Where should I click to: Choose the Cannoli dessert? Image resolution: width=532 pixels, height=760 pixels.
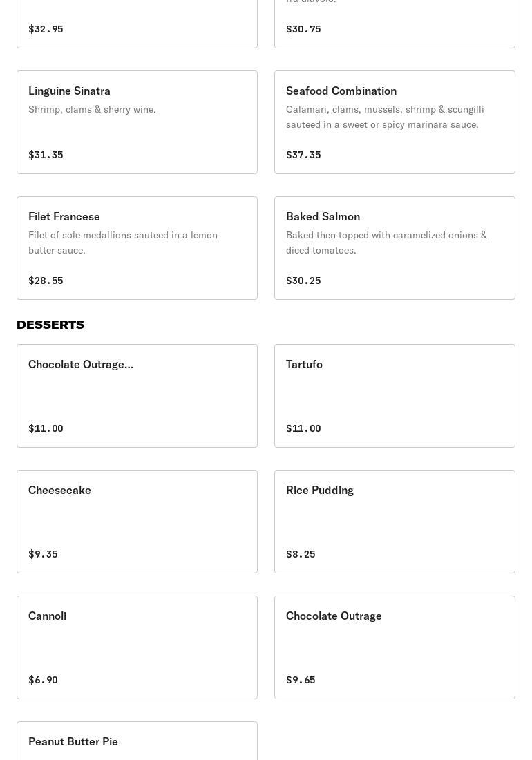tap(137, 647)
